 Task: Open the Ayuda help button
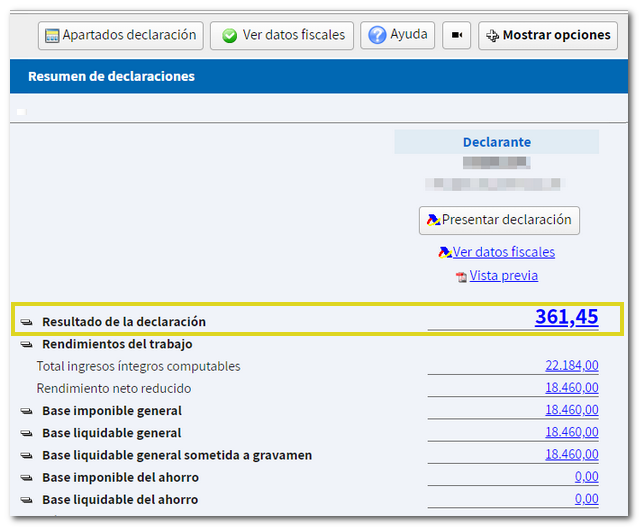[398, 35]
